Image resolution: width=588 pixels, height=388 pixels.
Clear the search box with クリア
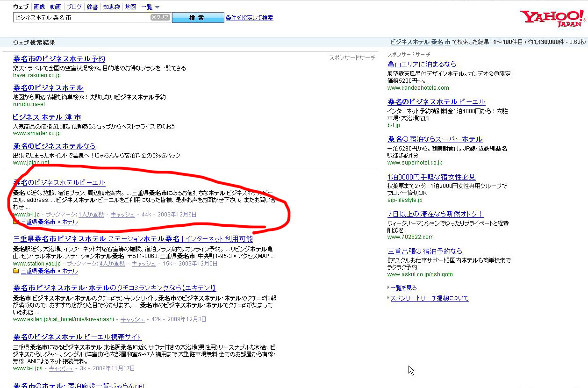pos(160,17)
